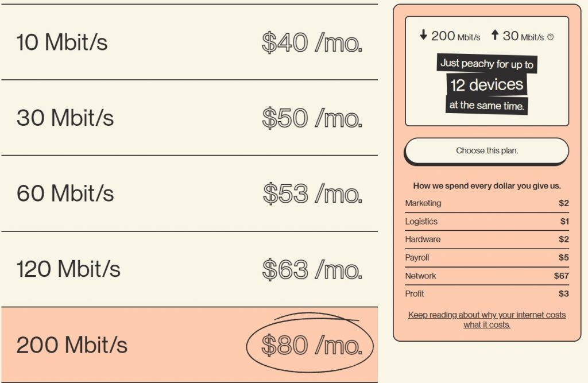Click the 'Just peachy' black badge
The width and height of the screenshot is (588, 383).
tap(487, 64)
